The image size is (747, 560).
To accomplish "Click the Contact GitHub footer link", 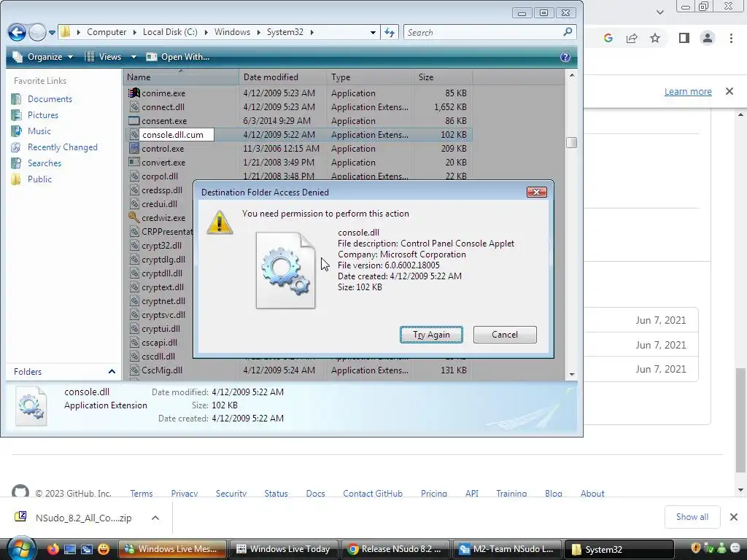I will 373,494.
